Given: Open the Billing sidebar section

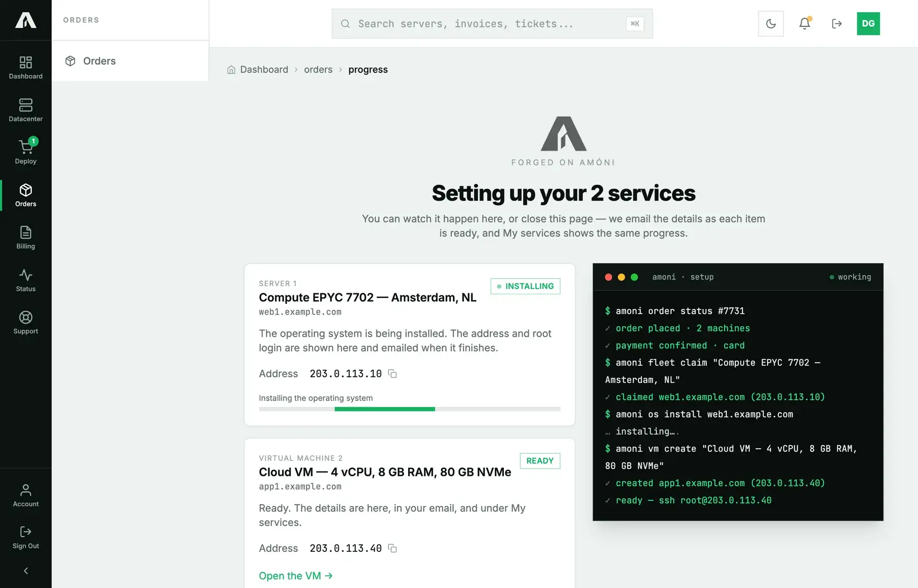Looking at the screenshot, I should (25, 238).
